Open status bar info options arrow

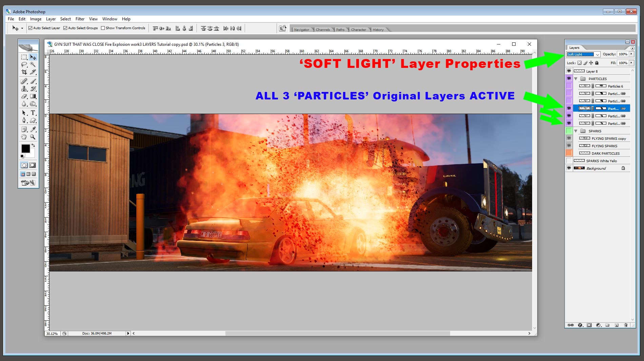coord(128,334)
